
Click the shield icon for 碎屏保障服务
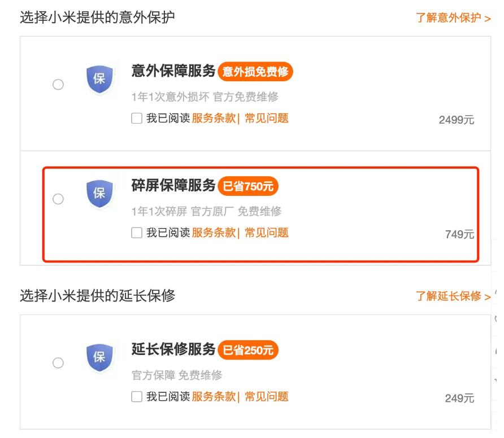coord(99,194)
